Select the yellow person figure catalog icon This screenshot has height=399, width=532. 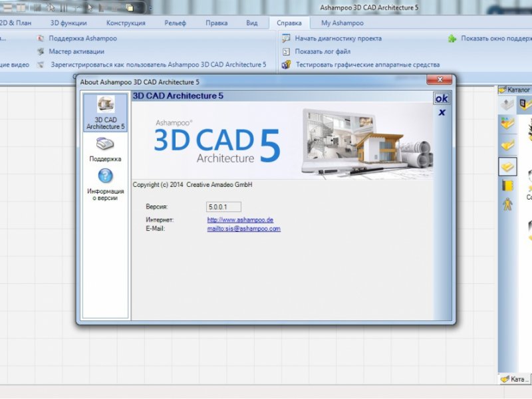pos(507,204)
